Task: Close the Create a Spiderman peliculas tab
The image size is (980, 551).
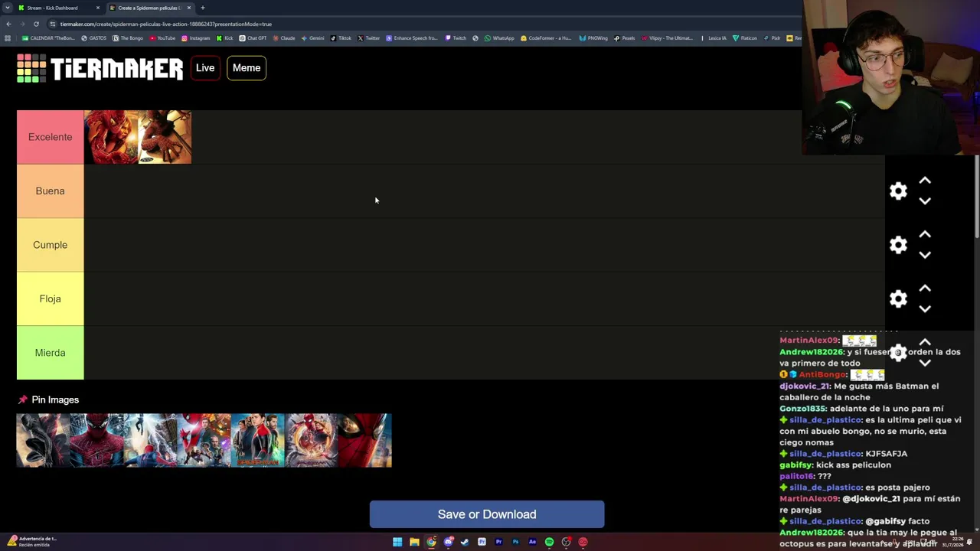Action: coord(189,8)
